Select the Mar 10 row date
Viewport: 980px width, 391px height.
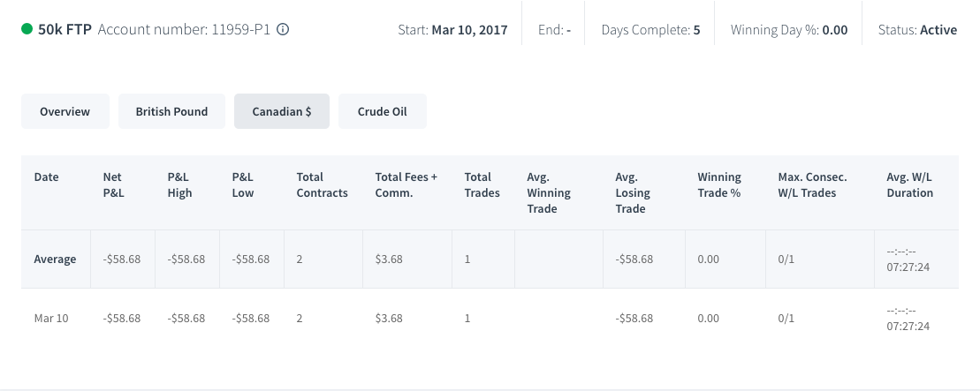pos(51,318)
